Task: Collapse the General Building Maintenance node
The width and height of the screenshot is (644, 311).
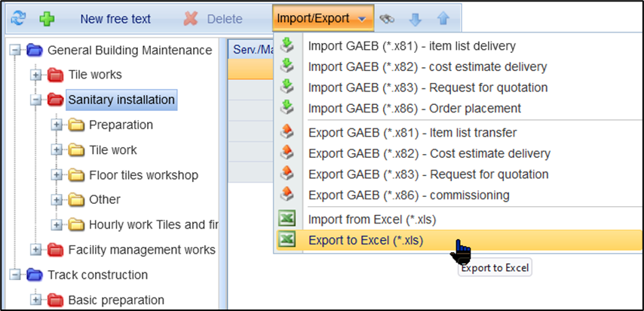Action: 14,51
